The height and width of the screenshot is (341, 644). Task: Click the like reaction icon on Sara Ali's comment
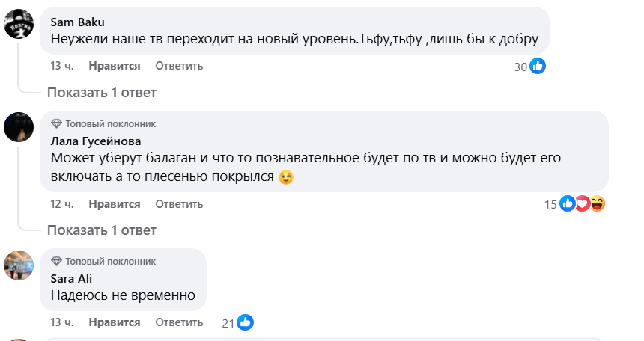tap(246, 323)
